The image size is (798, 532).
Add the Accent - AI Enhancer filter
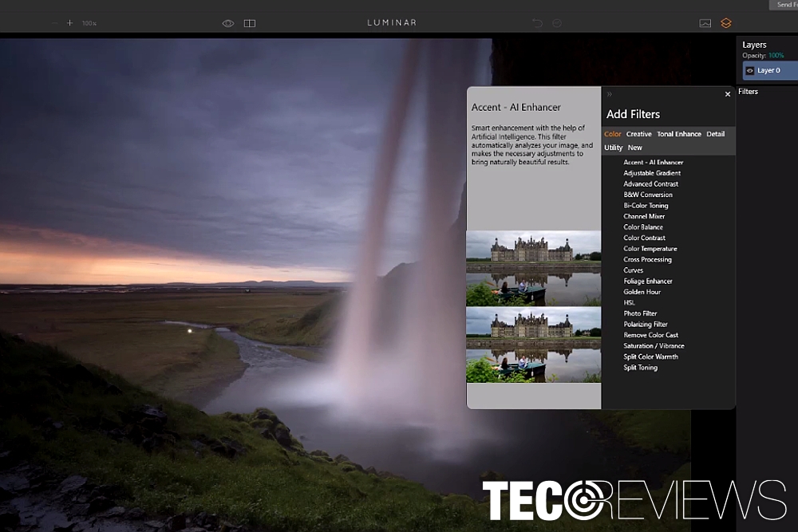pos(654,162)
